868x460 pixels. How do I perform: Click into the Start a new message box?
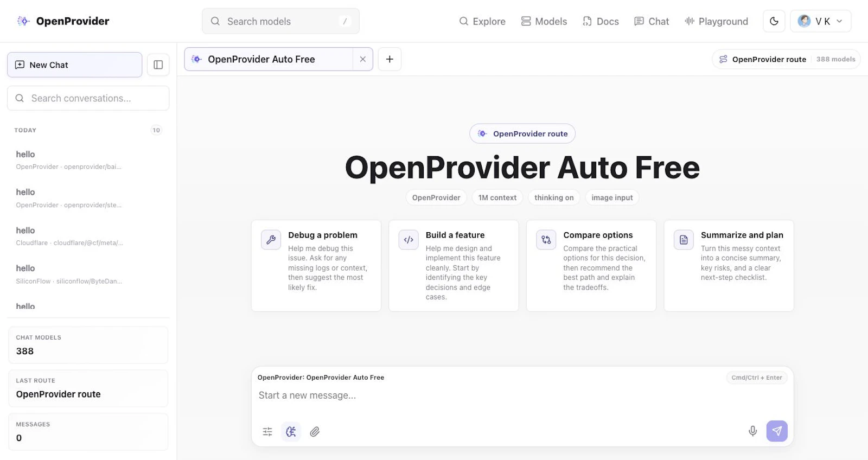(x=522, y=396)
